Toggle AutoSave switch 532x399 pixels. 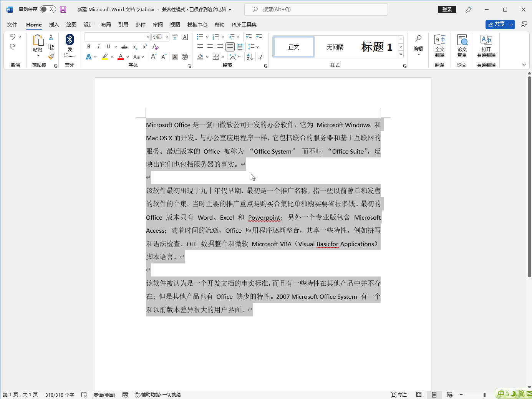pos(48,9)
